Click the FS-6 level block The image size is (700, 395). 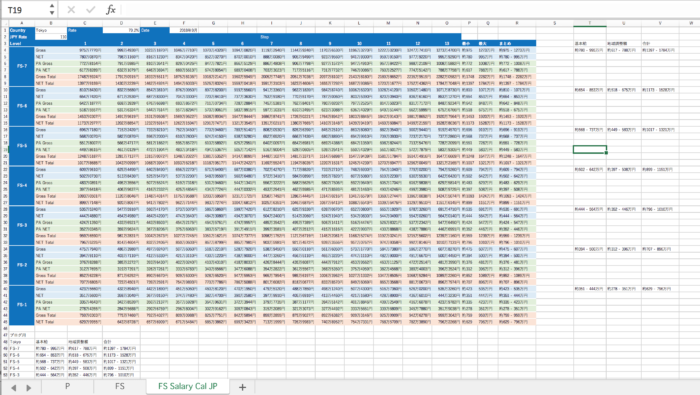[x=21, y=106]
